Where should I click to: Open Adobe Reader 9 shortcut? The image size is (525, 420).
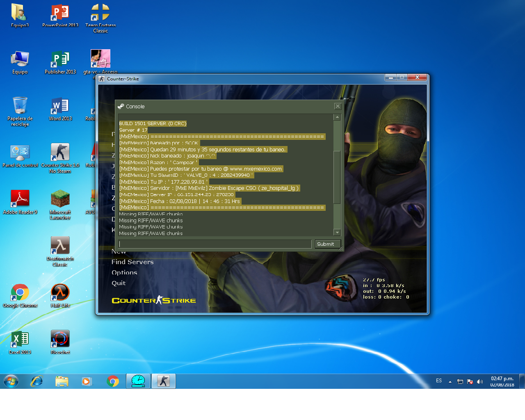[x=20, y=202]
